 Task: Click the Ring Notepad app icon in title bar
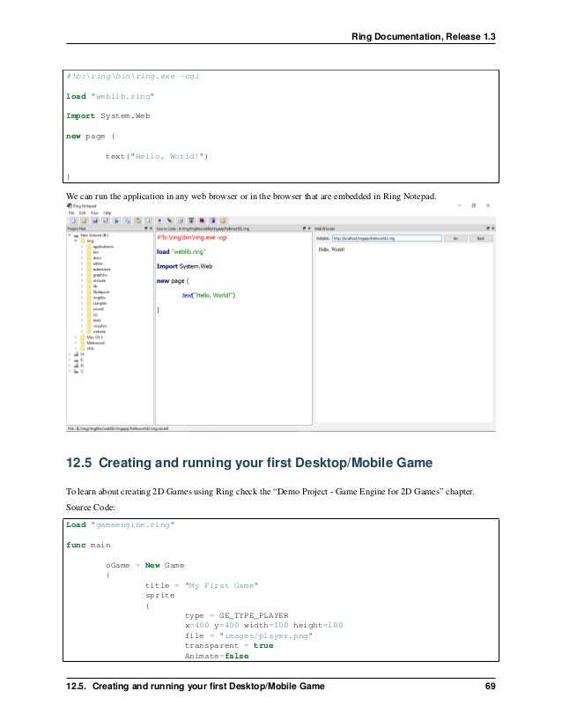click(69, 205)
